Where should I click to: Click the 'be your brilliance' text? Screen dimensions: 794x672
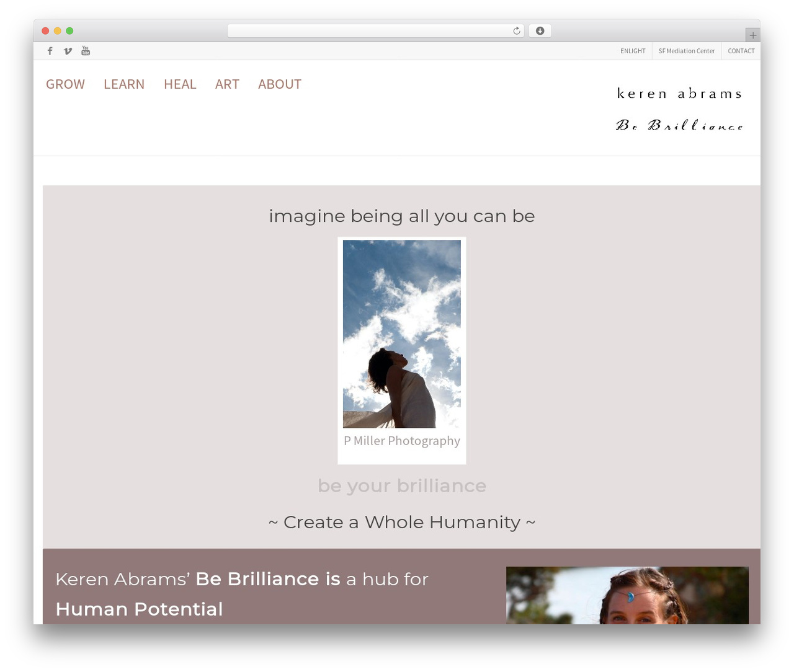[402, 485]
